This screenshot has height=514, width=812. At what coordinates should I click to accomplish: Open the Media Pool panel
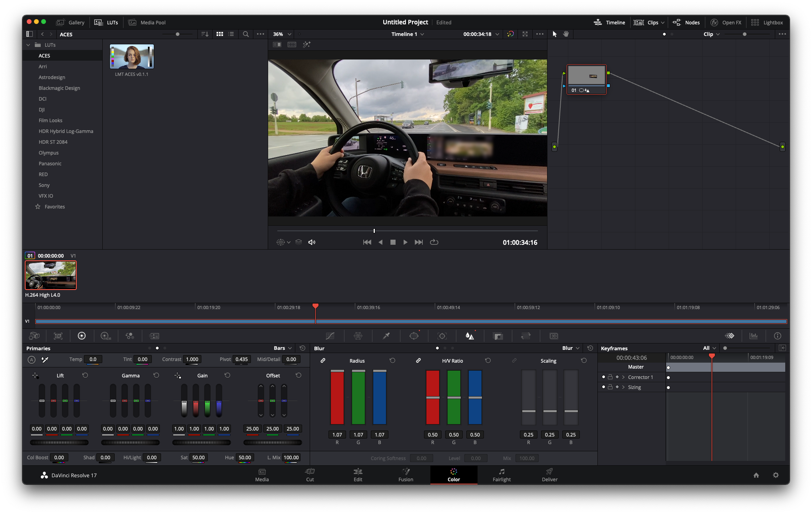(147, 22)
